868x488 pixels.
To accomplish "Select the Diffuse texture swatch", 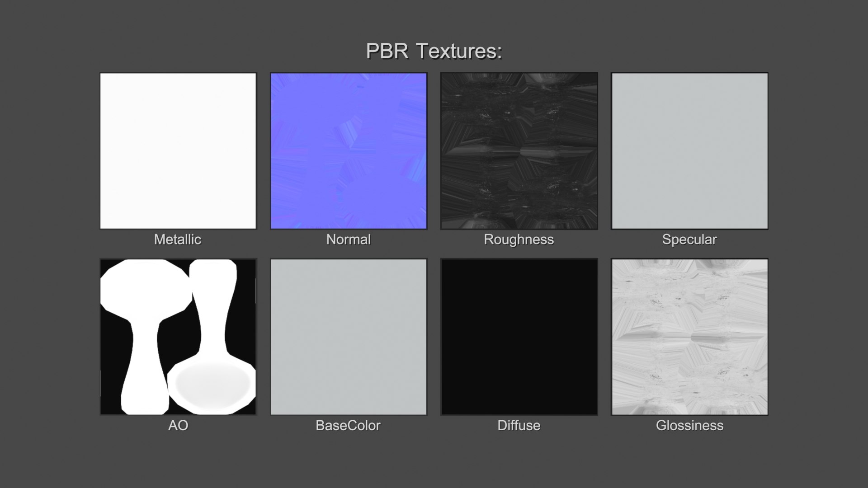I will point(519,337).
